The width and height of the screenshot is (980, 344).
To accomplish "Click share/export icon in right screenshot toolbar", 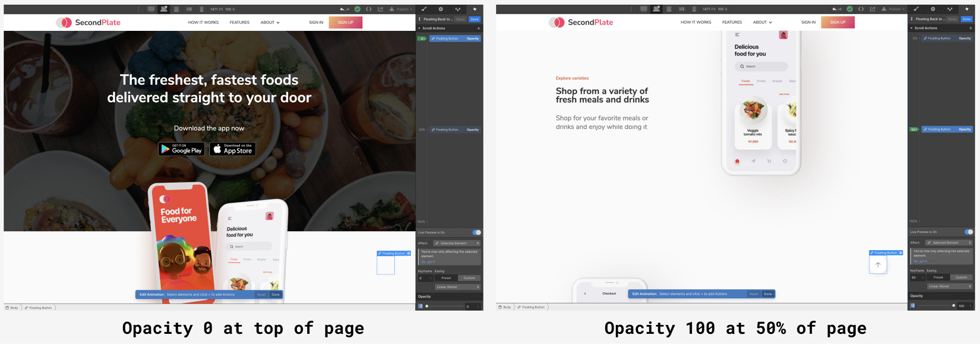I will pos(872,9).
